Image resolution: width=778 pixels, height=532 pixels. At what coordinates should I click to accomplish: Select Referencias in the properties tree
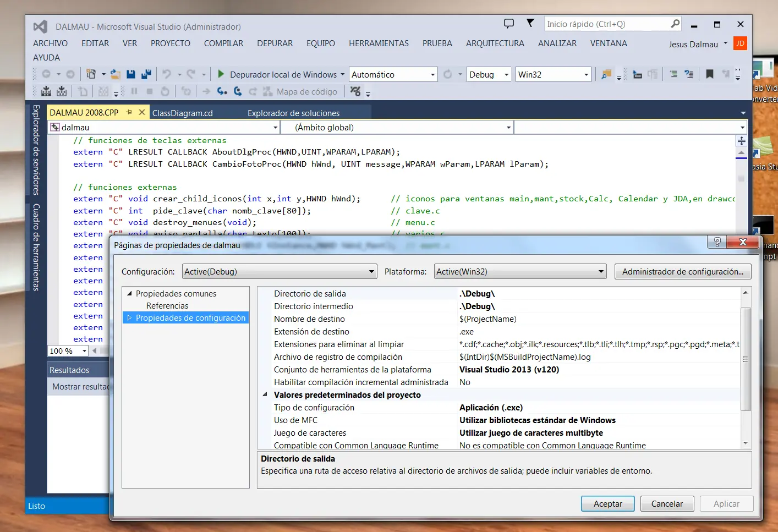[167, 305]
